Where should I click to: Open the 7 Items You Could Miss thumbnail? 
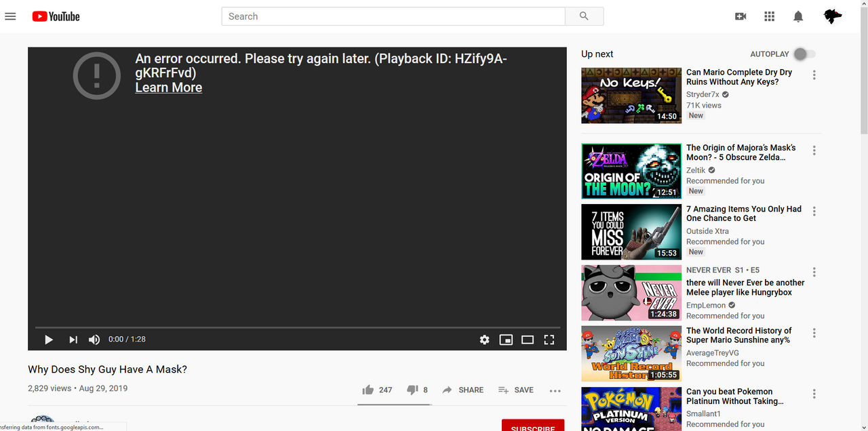click(631, 232)
